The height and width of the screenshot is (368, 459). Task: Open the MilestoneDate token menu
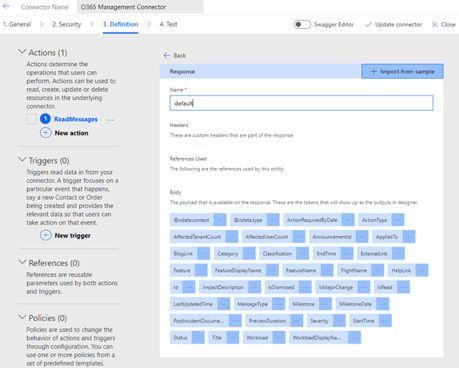382,304
